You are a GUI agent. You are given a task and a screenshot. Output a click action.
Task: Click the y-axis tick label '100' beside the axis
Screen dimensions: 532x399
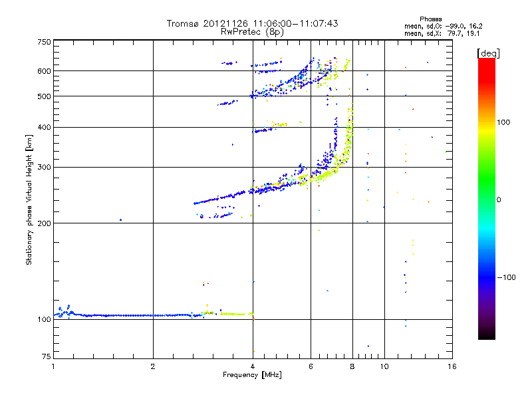[x=44, y=320]
